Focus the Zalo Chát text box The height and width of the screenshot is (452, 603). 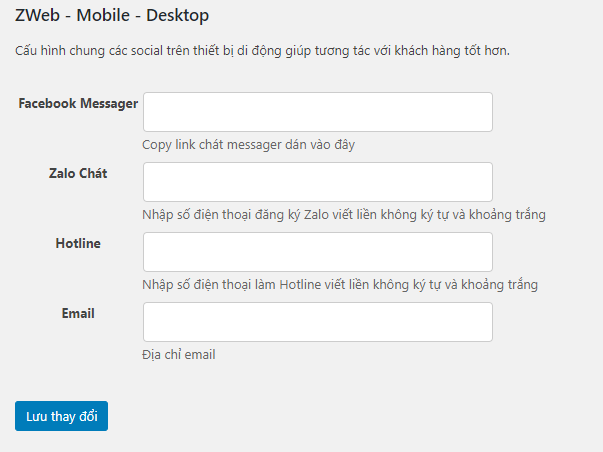pos(318,182)
